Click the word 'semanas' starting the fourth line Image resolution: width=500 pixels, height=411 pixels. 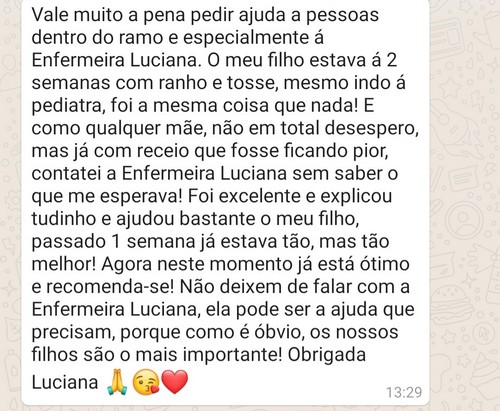tap(71, 83)
